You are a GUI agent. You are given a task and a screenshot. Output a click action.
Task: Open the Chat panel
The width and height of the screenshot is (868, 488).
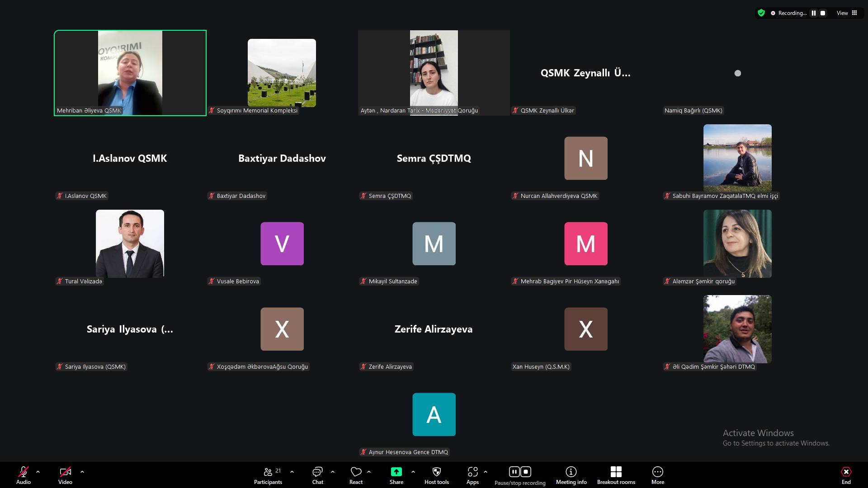coord(317,475)
